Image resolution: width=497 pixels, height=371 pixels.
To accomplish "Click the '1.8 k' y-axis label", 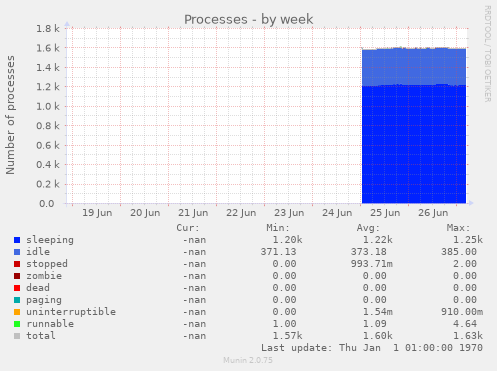I will coord(48,29).
